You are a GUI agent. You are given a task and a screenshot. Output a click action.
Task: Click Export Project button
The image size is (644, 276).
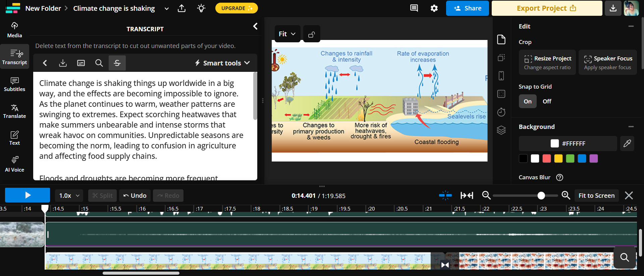(547, 8)
